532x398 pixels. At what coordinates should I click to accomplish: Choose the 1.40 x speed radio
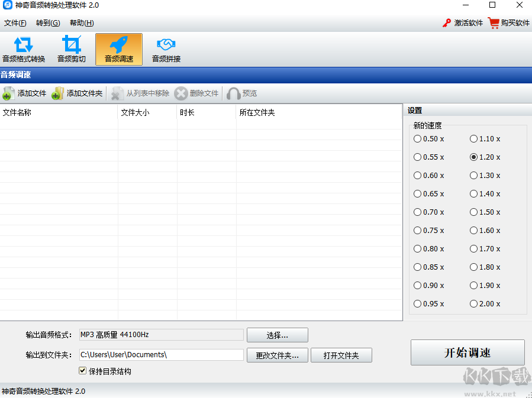(x=473, y=193)
